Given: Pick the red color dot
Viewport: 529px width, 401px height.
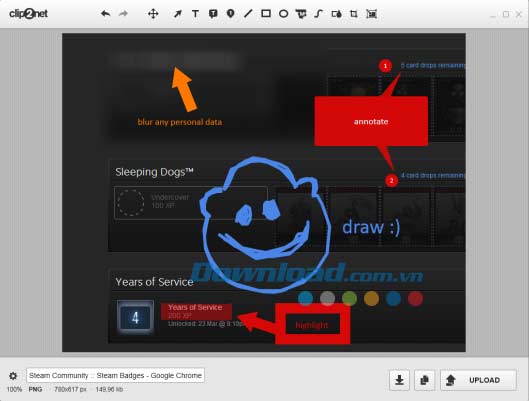Looking at the screenshot, I should pos(415,298).
